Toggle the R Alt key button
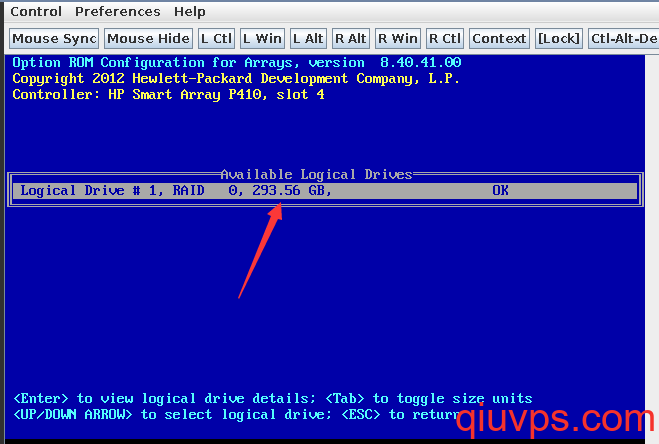This screenshot has height=444, width=659. [x=351, y=39]
